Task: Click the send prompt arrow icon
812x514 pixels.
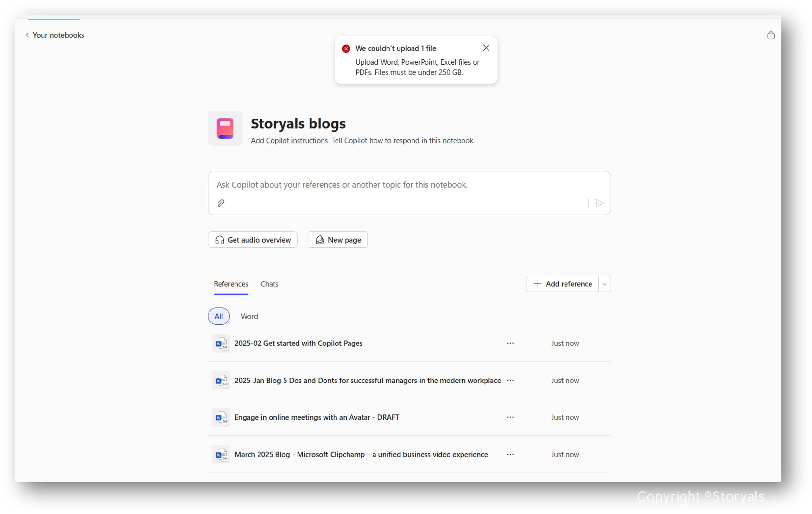Action: click(x=599, y=203)
